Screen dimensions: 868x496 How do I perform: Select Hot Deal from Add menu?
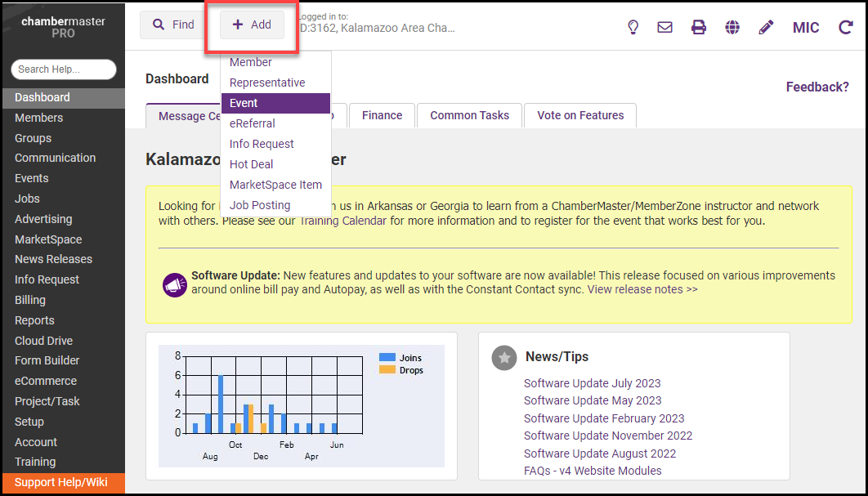[252, 164]
